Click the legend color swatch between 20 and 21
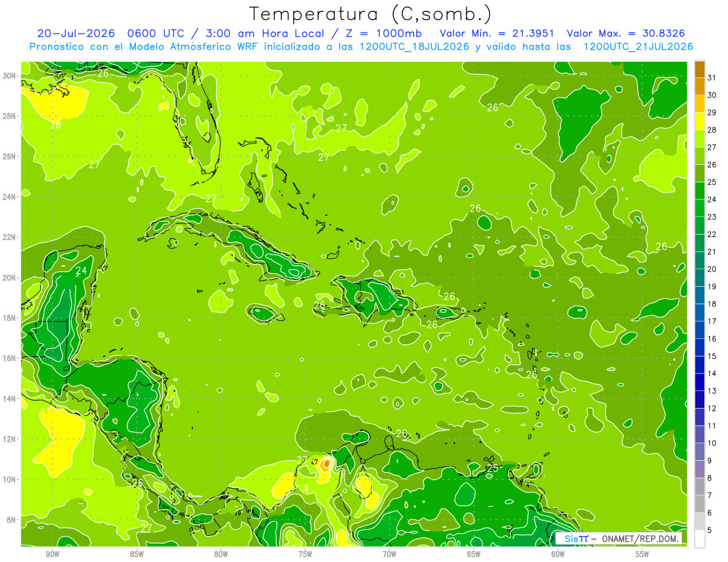728x562 pixels. click(x=699, y=260)
